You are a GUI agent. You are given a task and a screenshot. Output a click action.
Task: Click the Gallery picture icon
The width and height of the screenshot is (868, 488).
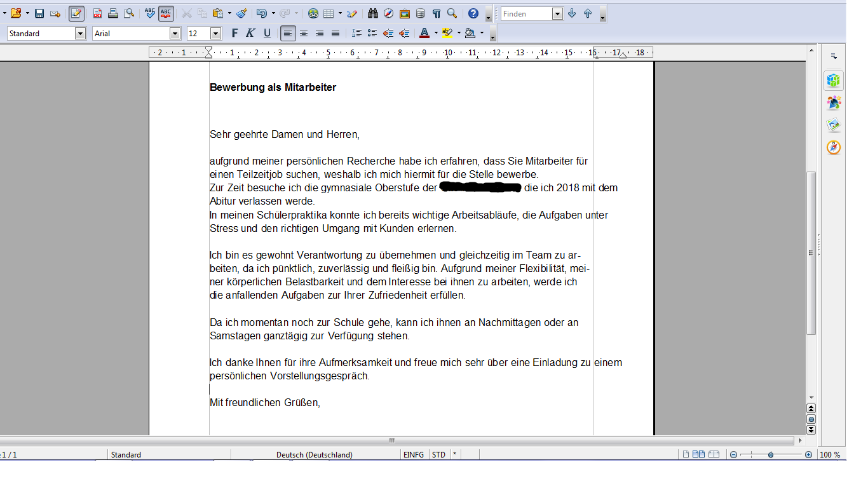(x=404, y=13)
